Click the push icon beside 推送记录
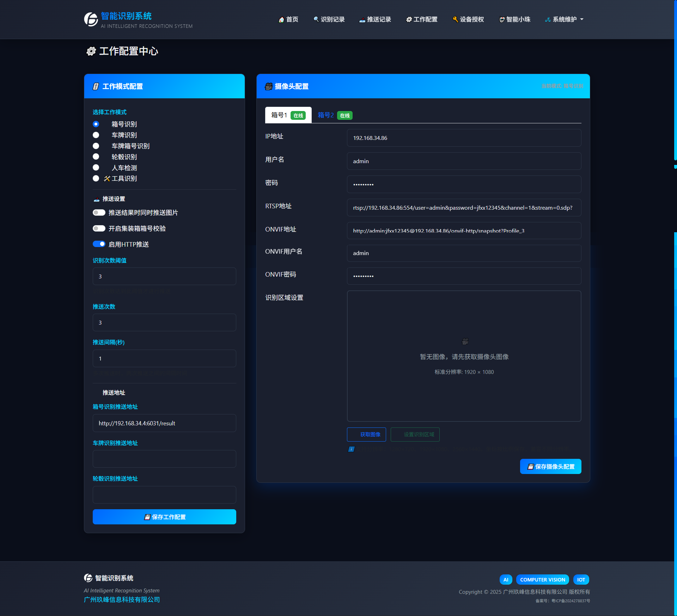Screen dimensions: 677x616 coord(362,20)
